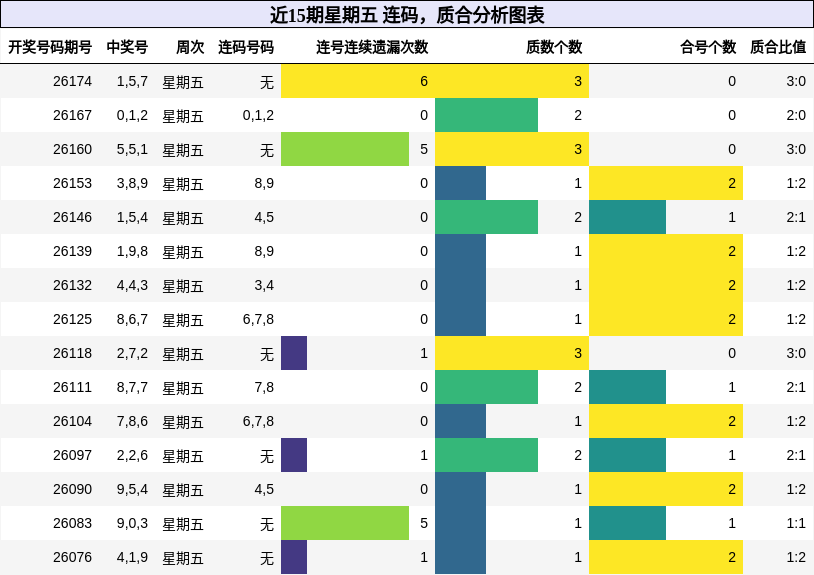Click the purple omission bar in row 26118

(294, 353)
